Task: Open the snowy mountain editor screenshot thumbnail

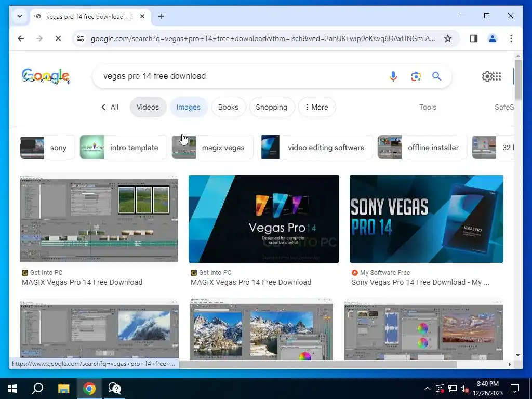Action: pyautogui.click(x=99, y=329)
